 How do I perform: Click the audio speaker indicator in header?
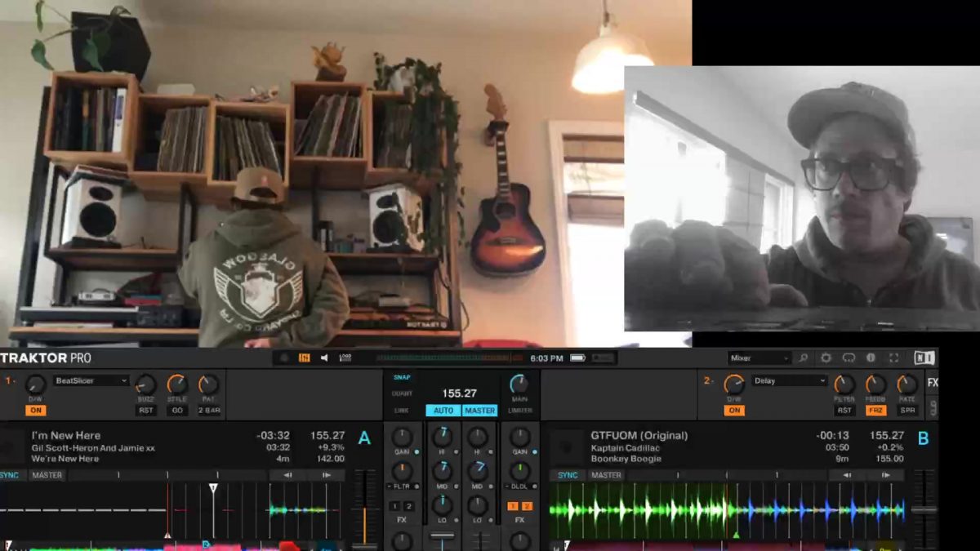coord(324,358)
